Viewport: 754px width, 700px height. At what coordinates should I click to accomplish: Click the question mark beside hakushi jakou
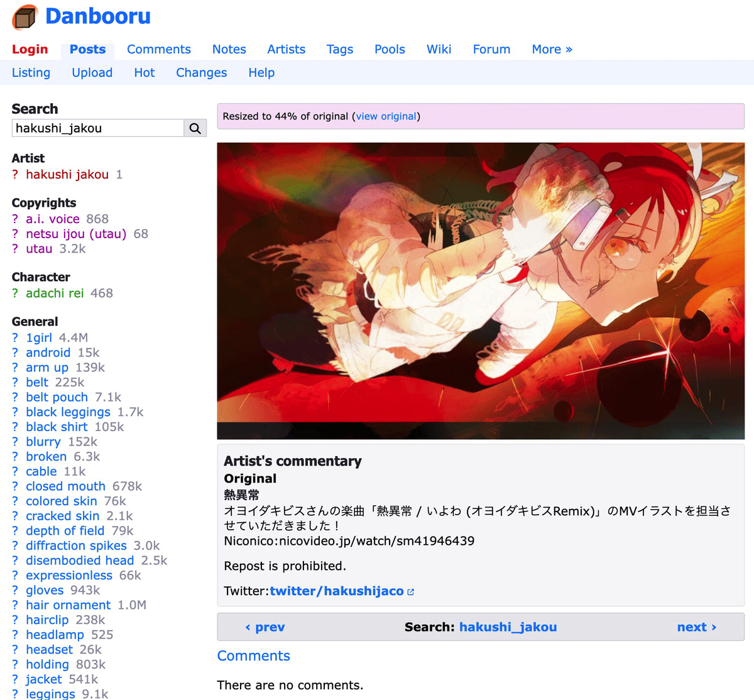(x=15, y=175)
